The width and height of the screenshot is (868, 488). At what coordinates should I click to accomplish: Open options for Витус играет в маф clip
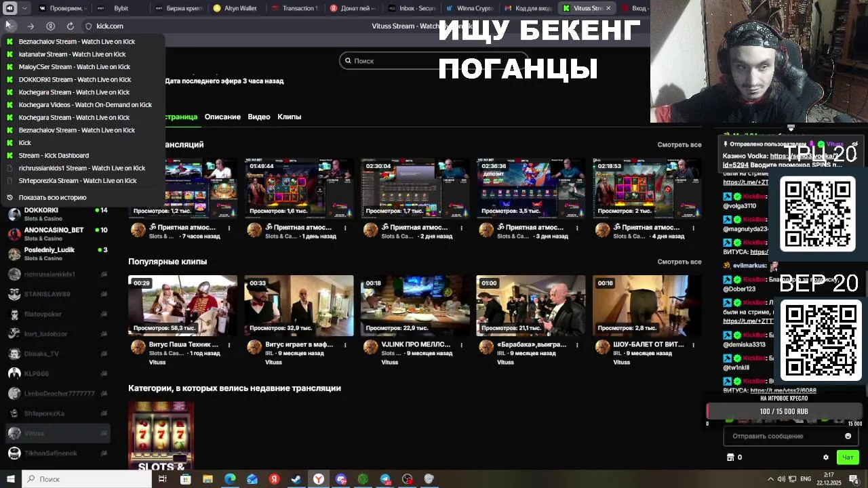[x=345, y=345]
